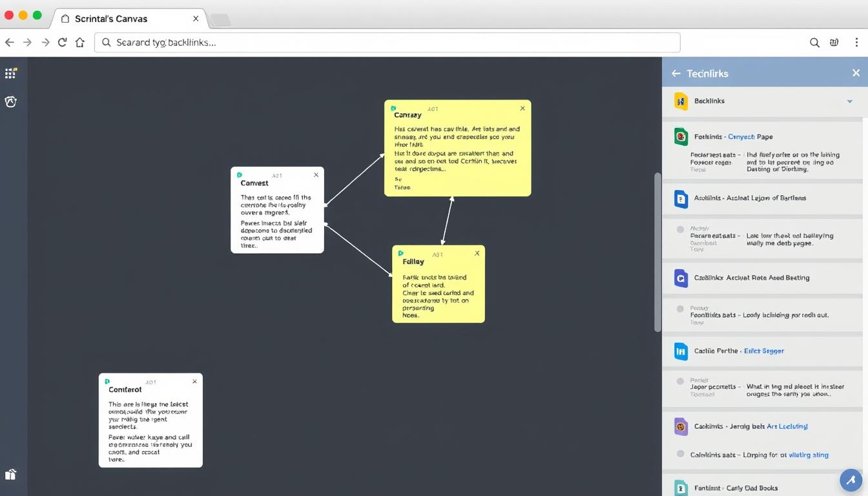Click the macOS green fullscreen button

(37, 15)
